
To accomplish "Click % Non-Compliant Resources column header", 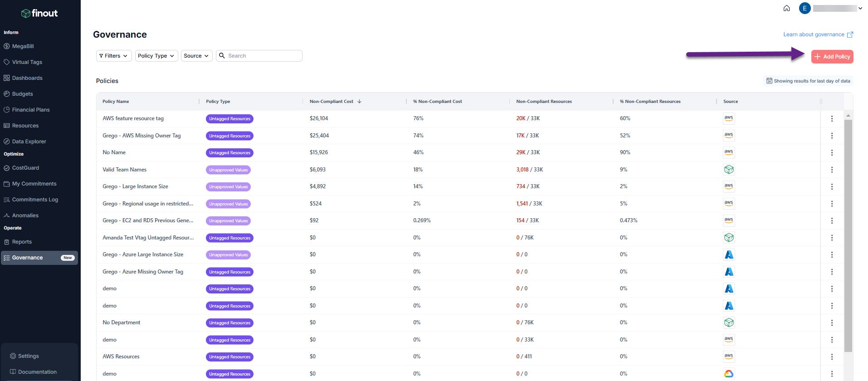I will (x=650, y=102).
